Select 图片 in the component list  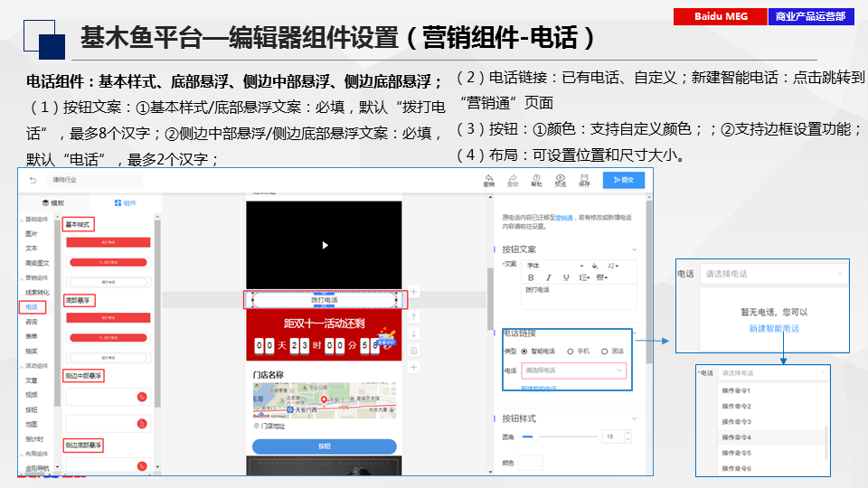[x=32, y=234]
